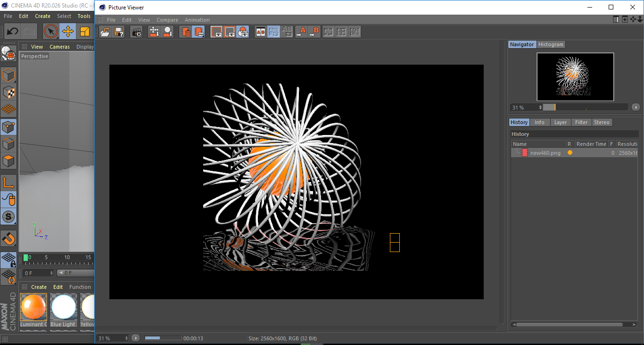Switch to the Navigator tab
644x345 pixels.
point(522,44)
